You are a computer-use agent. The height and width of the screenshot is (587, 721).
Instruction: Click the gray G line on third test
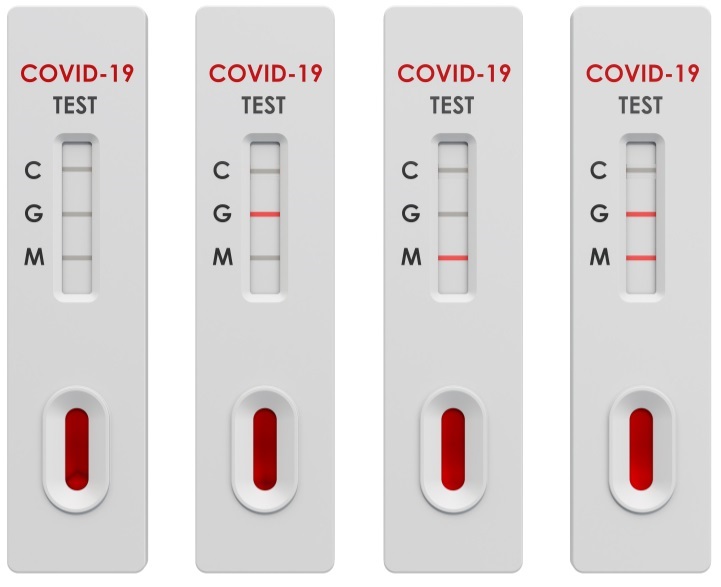tap(453, 214)
